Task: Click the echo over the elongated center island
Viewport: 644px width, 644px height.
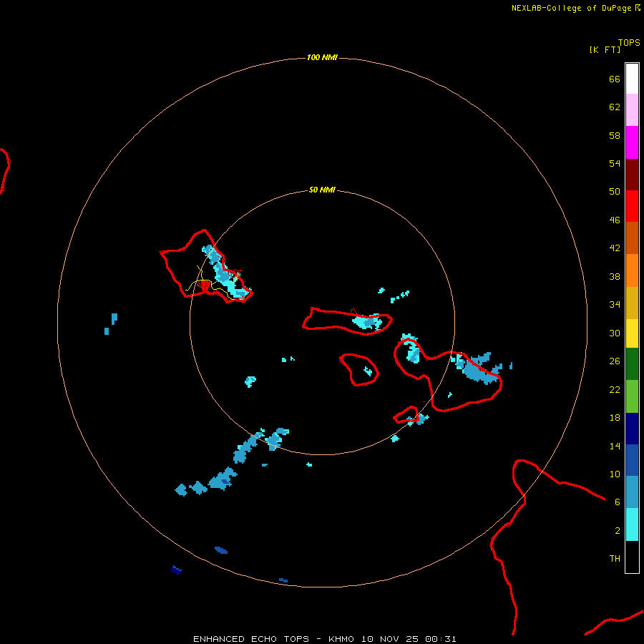Action: 368,321
